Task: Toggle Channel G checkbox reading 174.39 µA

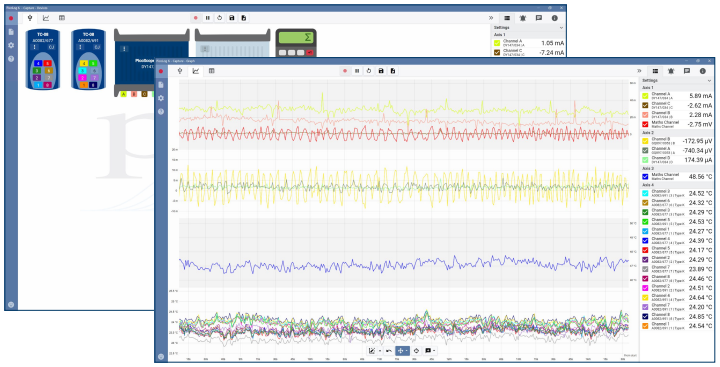Action: tap(645, 160)
